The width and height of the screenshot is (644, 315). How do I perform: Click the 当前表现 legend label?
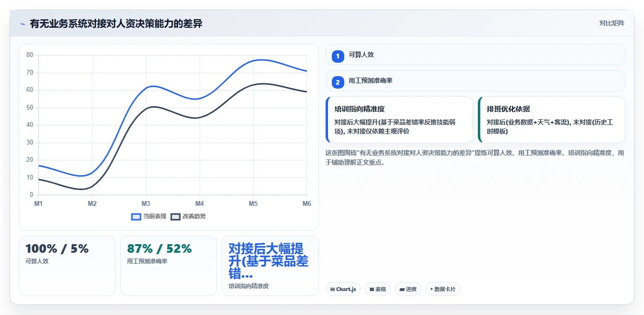tap(155, 216)
